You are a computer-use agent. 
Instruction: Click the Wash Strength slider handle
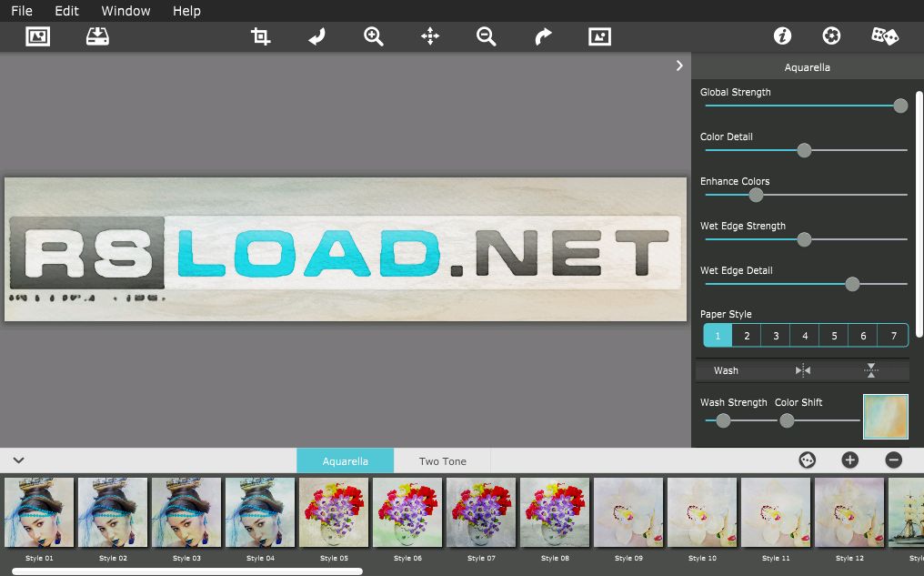click(x=723, y=420)
